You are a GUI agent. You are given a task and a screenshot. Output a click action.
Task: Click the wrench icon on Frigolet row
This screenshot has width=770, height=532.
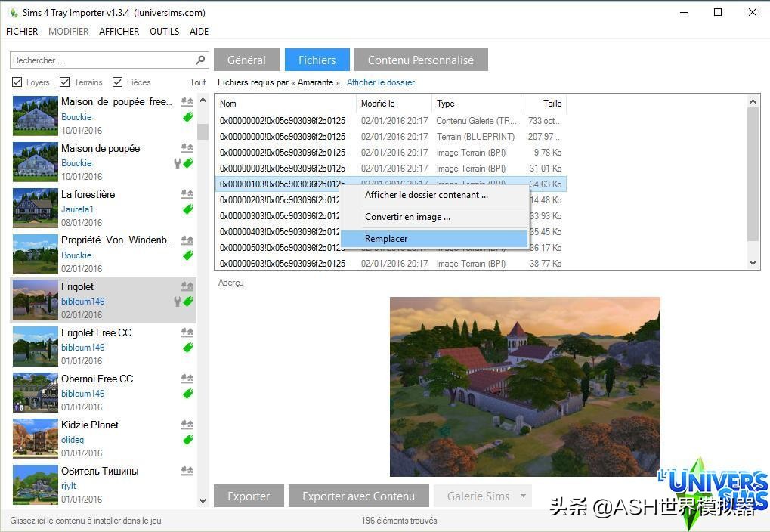pyautogui.click(x=178, y=302)
